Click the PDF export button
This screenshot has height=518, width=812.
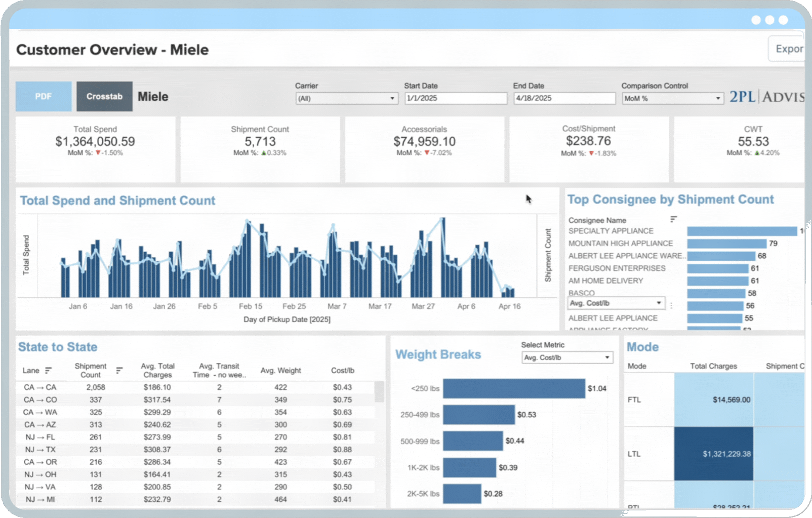pos(44,96)
